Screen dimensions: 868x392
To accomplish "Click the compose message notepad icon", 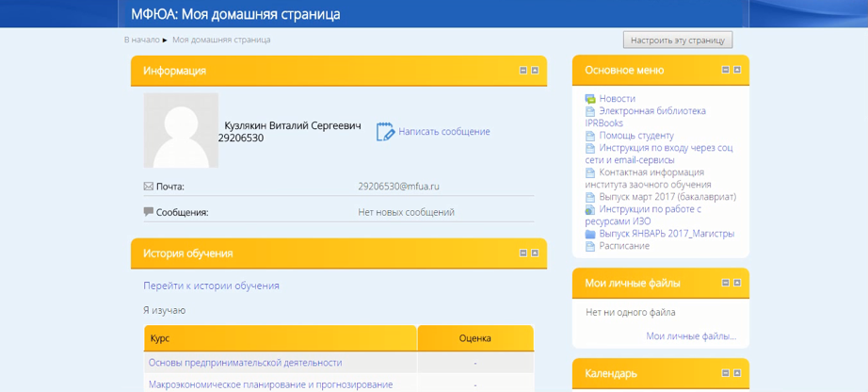I will click(x=385, y=132).
